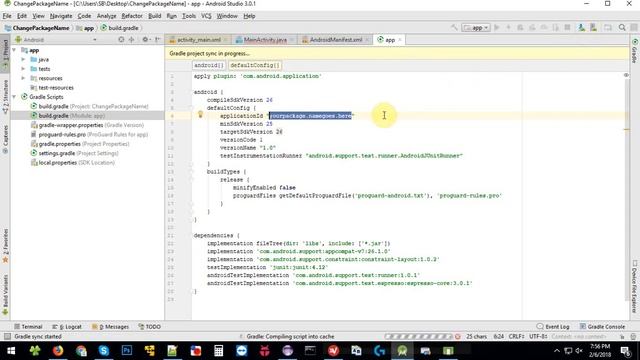Expand the resources folder
640x360 pixels.
[23, 78]
